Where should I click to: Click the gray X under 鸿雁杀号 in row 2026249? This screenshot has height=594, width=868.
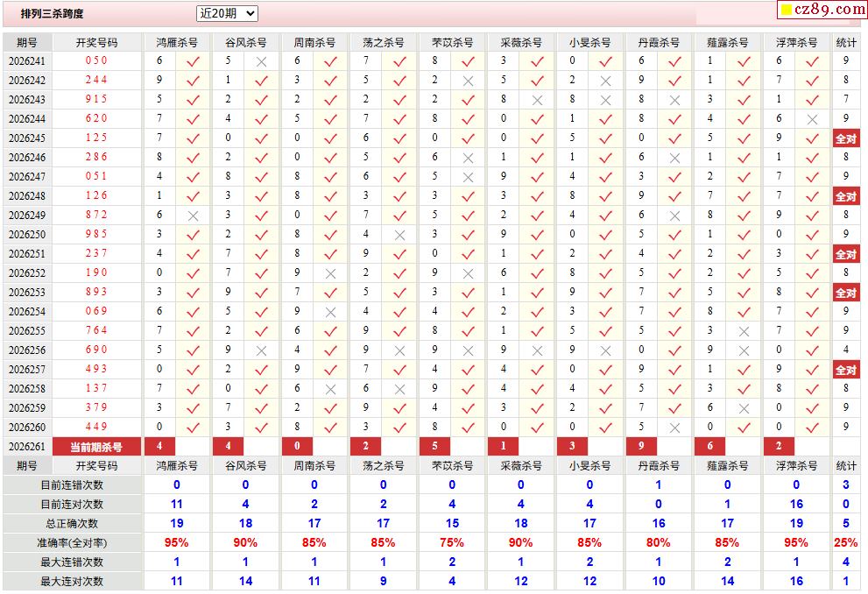click(x=193, y=216)
